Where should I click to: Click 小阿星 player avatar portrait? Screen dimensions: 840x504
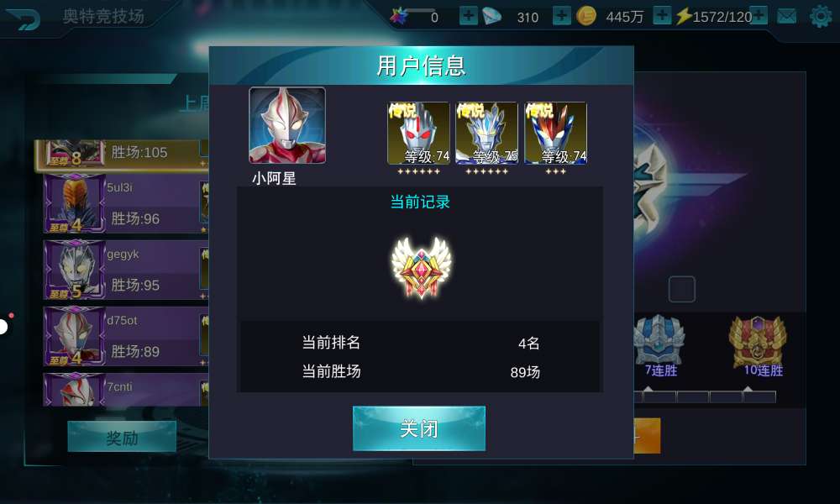[287, 125]
